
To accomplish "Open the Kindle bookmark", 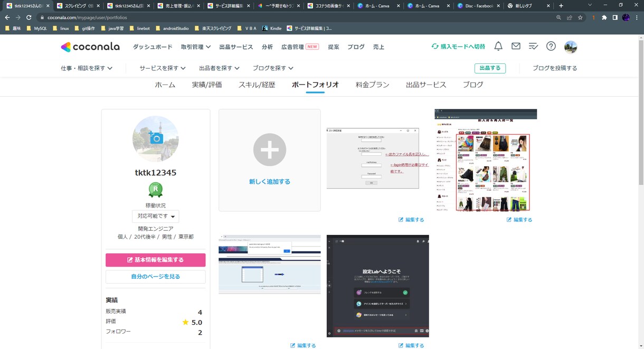I will [x=272, y=29].
